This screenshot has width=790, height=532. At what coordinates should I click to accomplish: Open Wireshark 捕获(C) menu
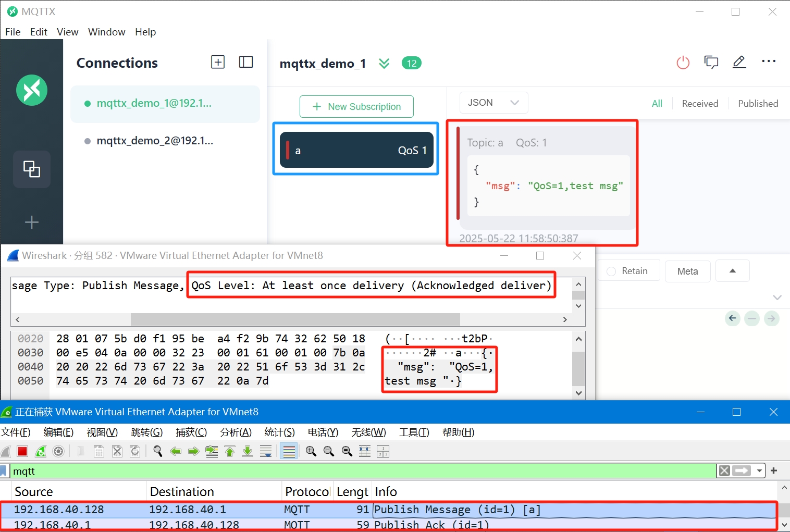191,432
